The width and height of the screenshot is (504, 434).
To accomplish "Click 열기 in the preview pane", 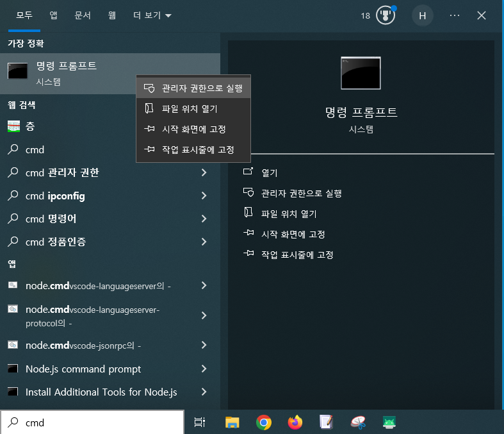I will click(270, 172).
